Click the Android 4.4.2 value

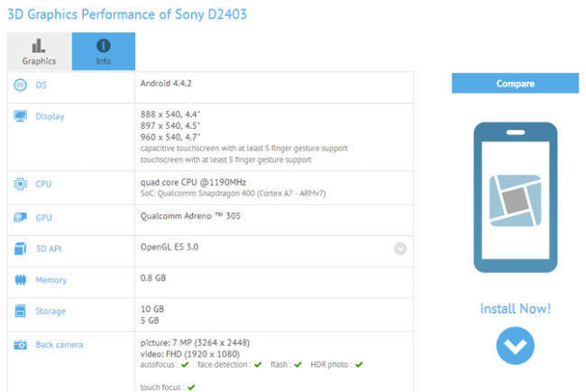(x=166, y=83)
